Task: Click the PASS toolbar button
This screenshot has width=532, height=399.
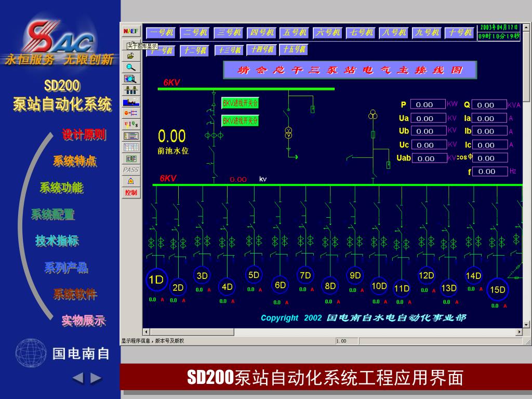Action: [x=131, y=170]
